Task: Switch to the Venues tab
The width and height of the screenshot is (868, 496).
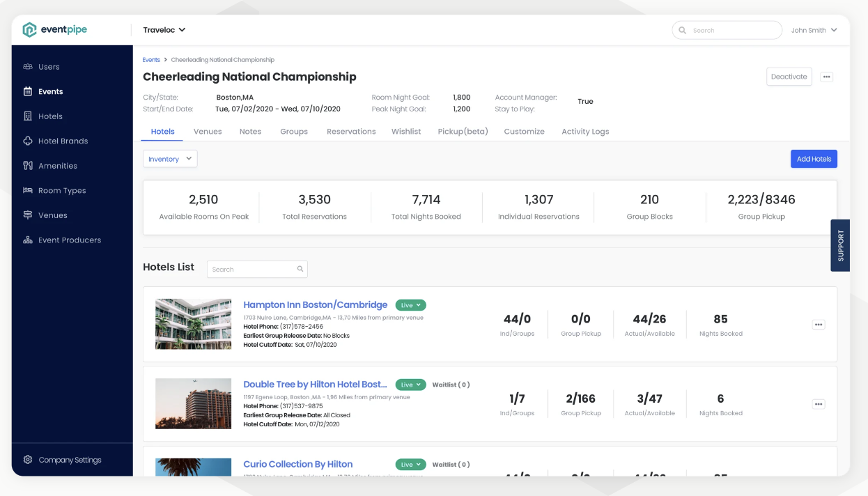Action: 208,132
